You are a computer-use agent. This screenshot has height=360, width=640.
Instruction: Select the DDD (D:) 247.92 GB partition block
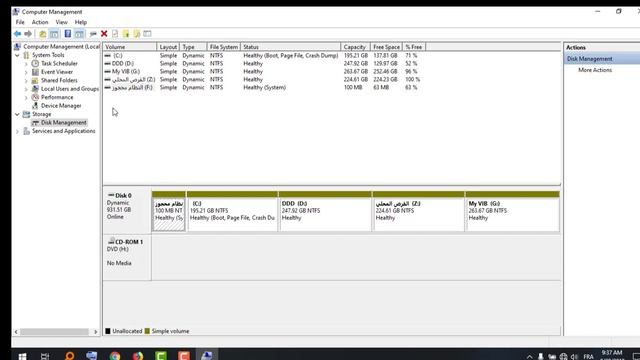click(325, 211)
